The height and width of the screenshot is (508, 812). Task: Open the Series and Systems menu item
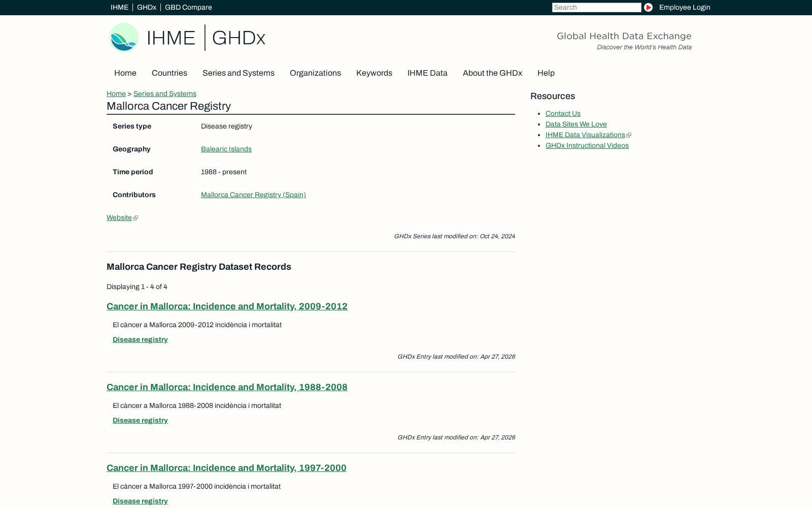pos(239,73)
